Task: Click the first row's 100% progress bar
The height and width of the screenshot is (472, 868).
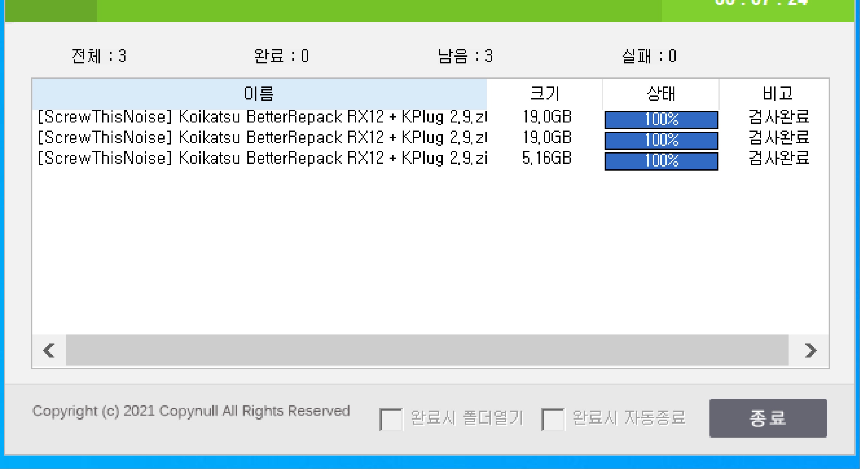Action: tap(661, 120)
